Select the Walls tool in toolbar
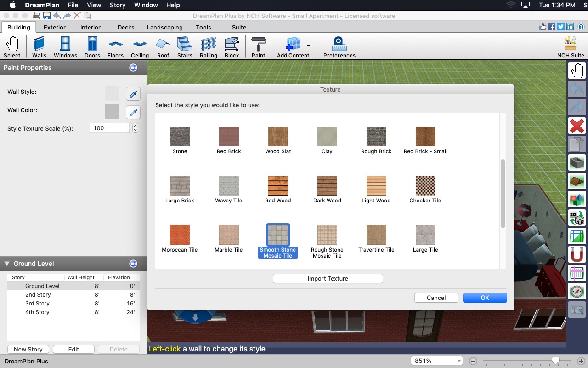Image resolution: width=588 pixels, height=368 pixels. [39, 47]
